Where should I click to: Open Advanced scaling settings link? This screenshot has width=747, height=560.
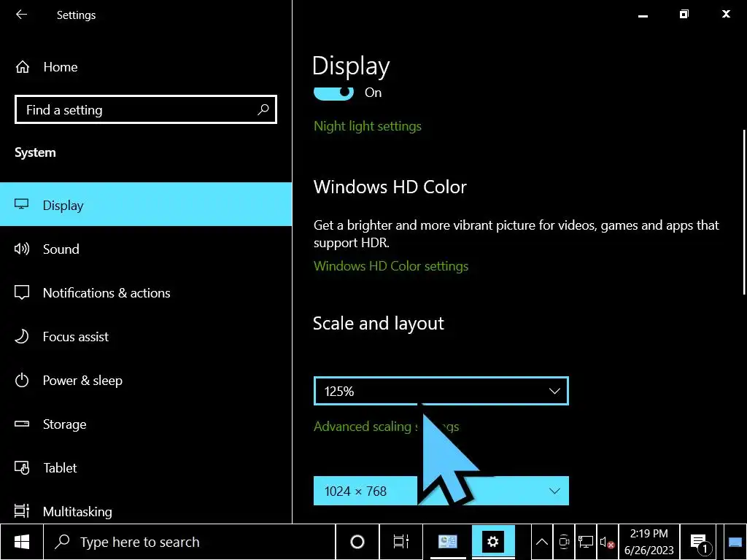point(387,426)
